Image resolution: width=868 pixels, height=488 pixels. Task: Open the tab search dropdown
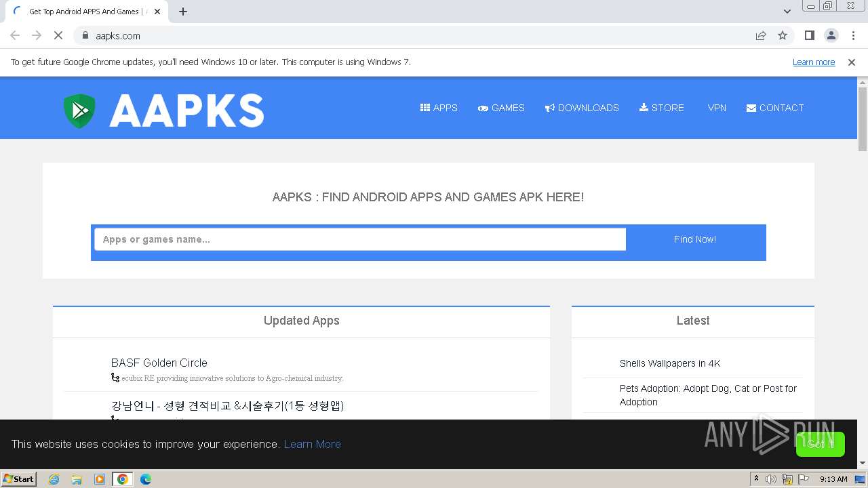coord(787,12)
